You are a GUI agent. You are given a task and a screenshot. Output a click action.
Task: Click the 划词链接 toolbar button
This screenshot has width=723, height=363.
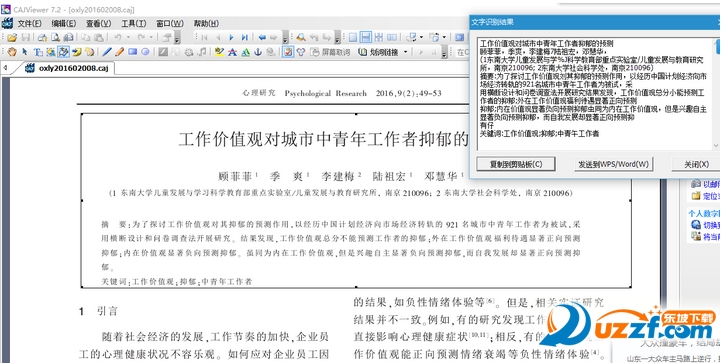[379, 52]
